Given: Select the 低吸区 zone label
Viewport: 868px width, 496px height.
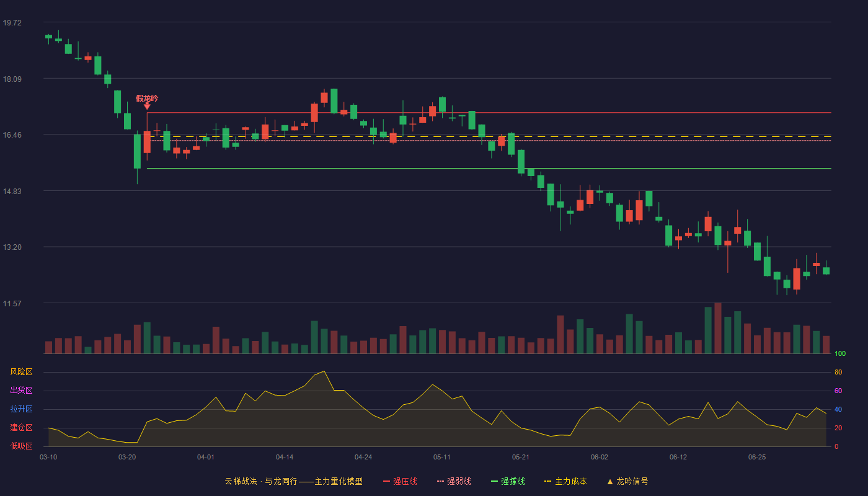Looking at the screenshot, I should click(x=21, y=446).
